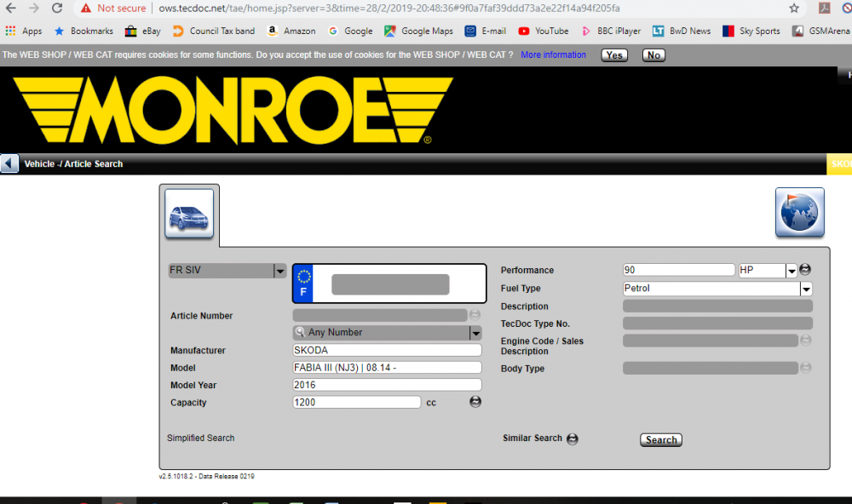Open the Bookmarks folder in bookmarks bar

[83, 31]
